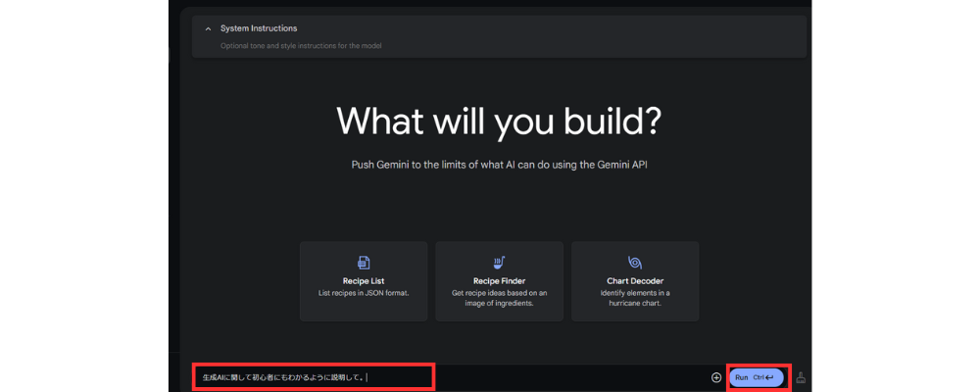Viewport: 980px width, 392px height.
Task: Click the Recipe Finder ladle icon
Action: (x=500, y=262)
